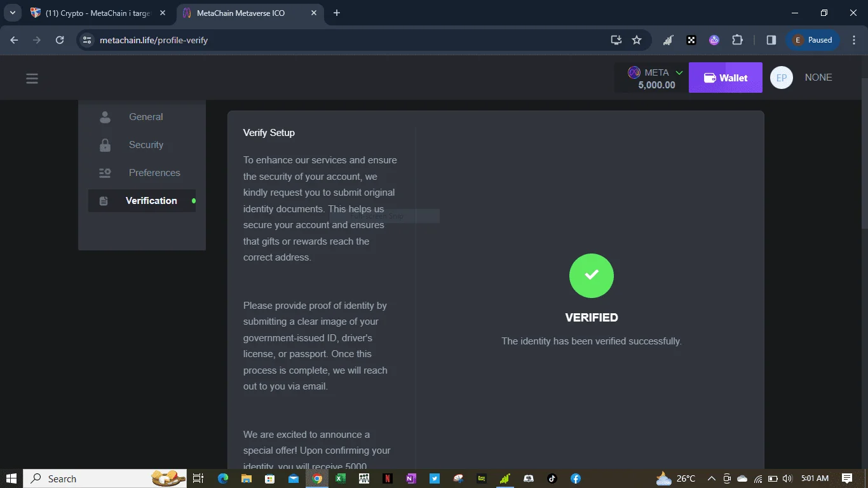Click the document icon beside Verification
The width and height of the screenshot is (868, 488).
pos(104,201)
